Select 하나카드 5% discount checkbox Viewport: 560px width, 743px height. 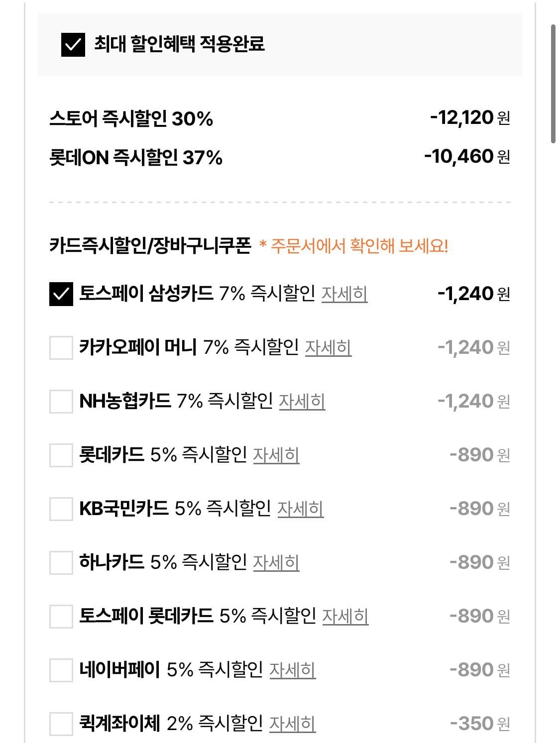[x=61, y=562]
